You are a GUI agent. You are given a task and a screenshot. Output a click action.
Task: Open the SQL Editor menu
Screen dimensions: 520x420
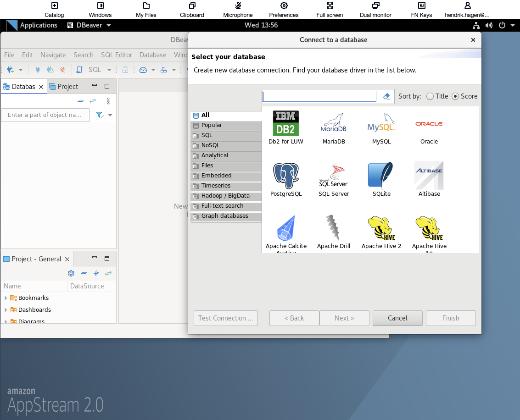tap(116, 55)
